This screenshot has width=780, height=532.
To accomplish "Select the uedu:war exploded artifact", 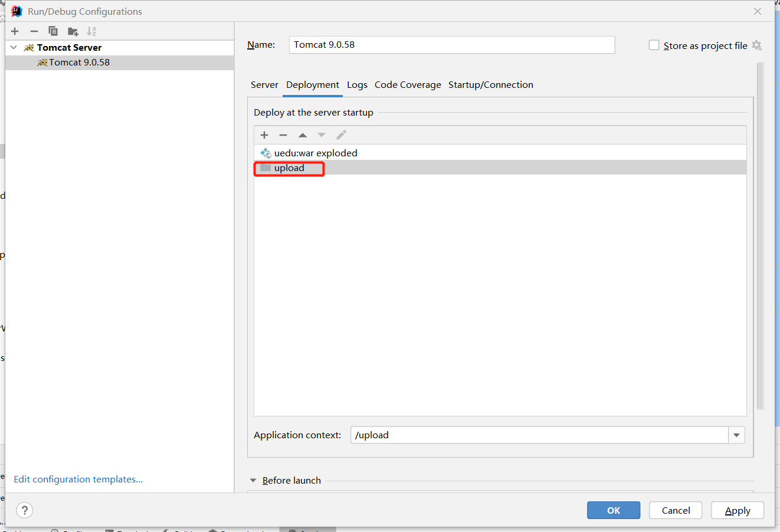I will pos(500,153).
